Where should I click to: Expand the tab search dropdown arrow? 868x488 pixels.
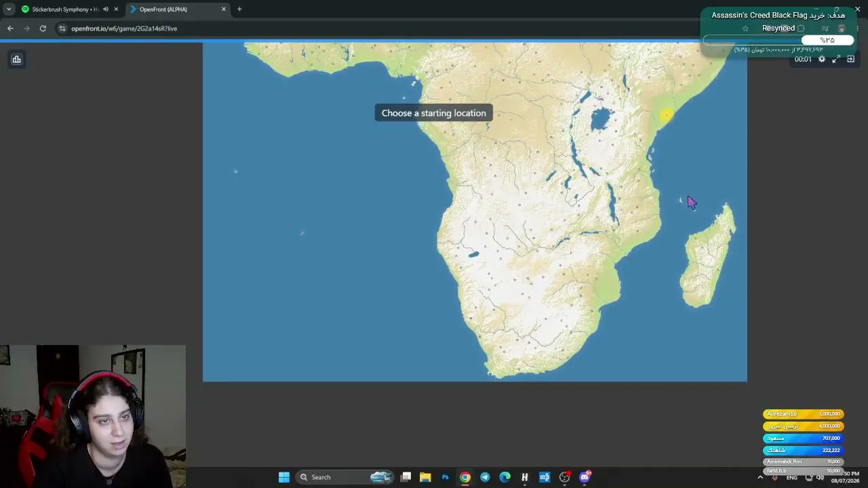click(9, 9)
